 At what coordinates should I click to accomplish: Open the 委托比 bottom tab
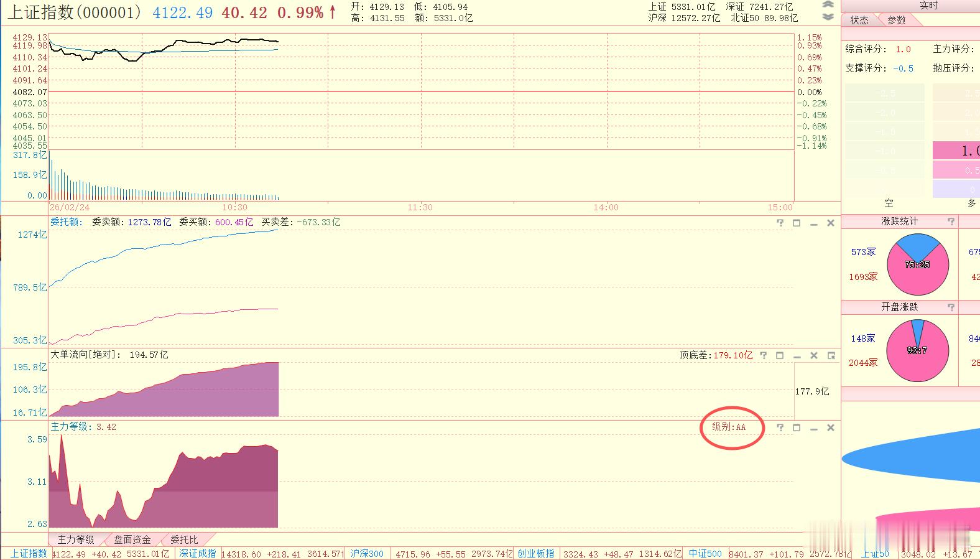click(x=184, y=539)
